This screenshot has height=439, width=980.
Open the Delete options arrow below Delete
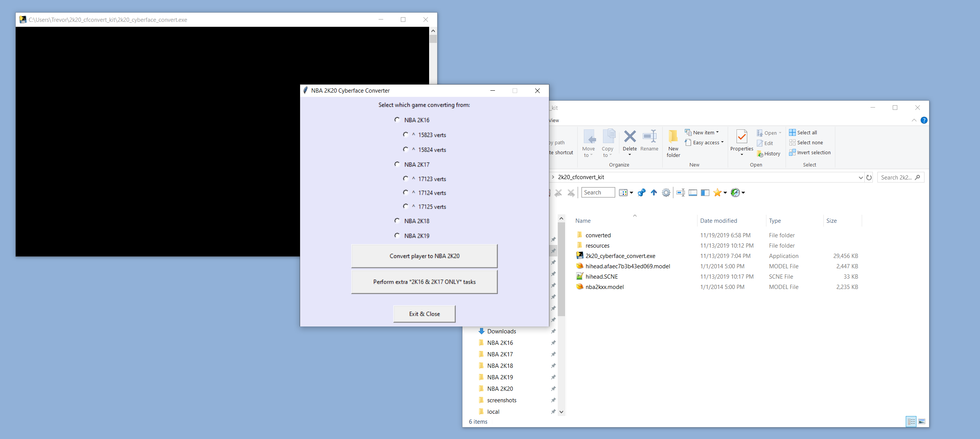tap(630, 155)
